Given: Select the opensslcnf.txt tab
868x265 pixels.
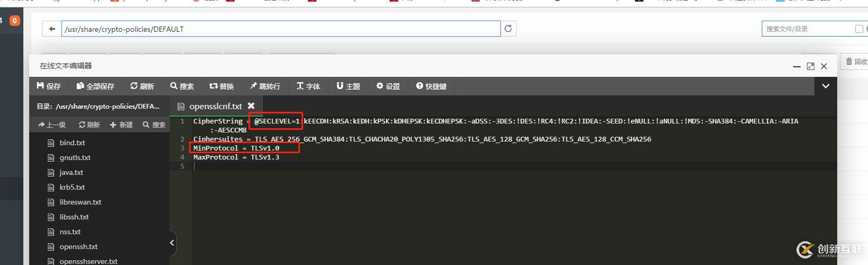Looking at the screenshot, I should pos(216,106).
